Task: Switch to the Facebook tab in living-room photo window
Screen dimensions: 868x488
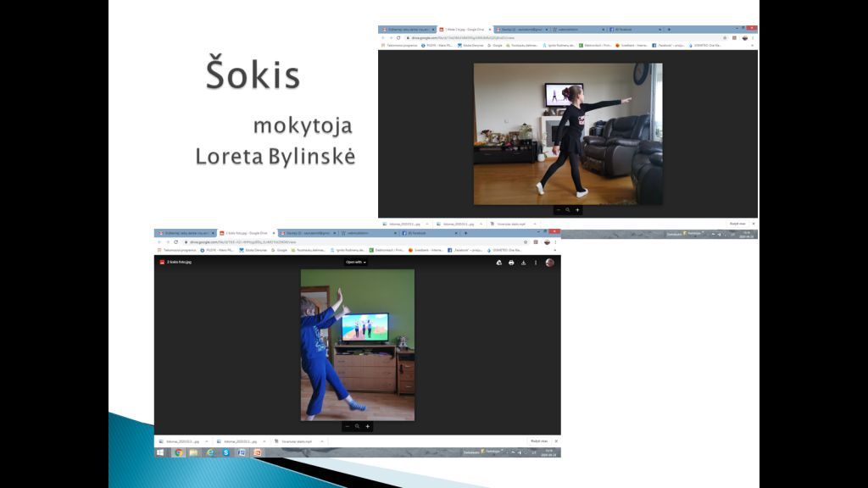Action: 635,30
